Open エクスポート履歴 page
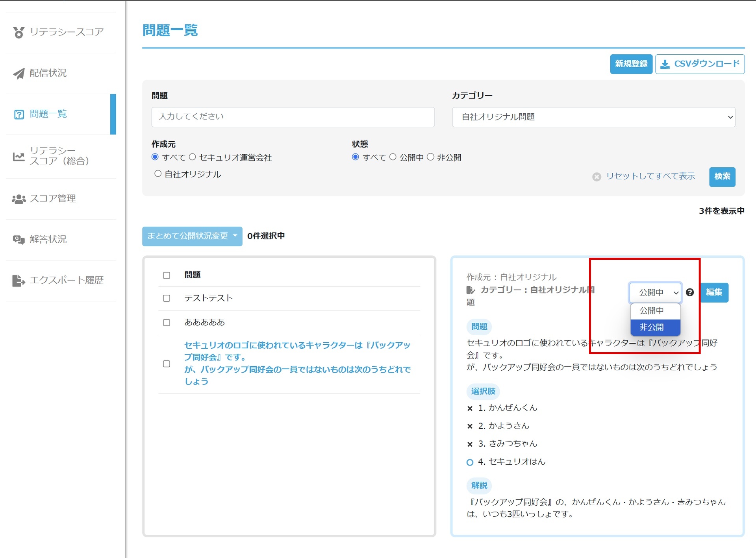Image resolution: width=756 pixels, height=558 pixels. pyautogui.click(x=61, y=281)
